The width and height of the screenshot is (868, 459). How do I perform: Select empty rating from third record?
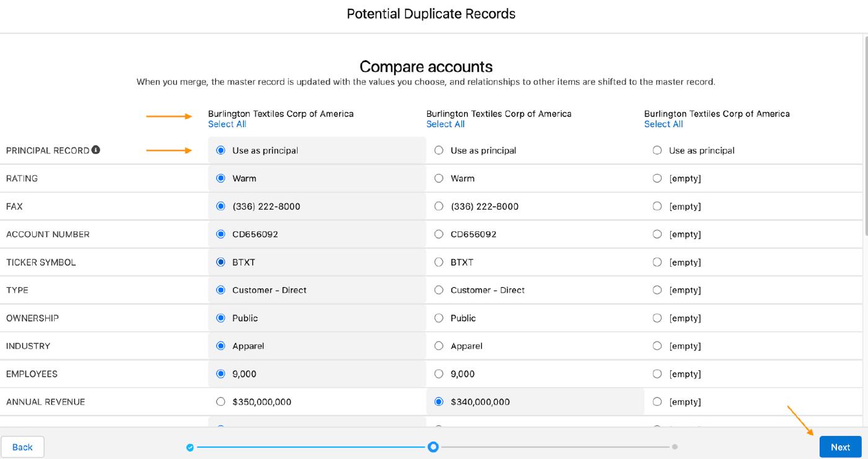point(657,179)
